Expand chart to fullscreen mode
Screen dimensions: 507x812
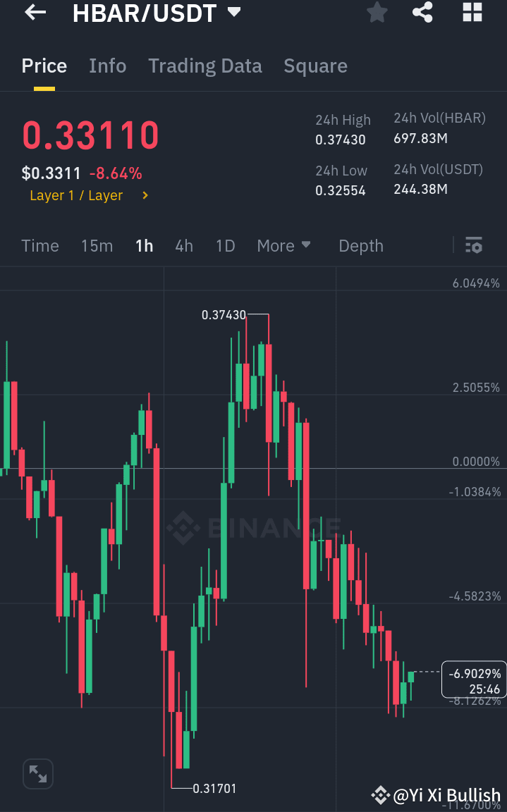(37, 773)
